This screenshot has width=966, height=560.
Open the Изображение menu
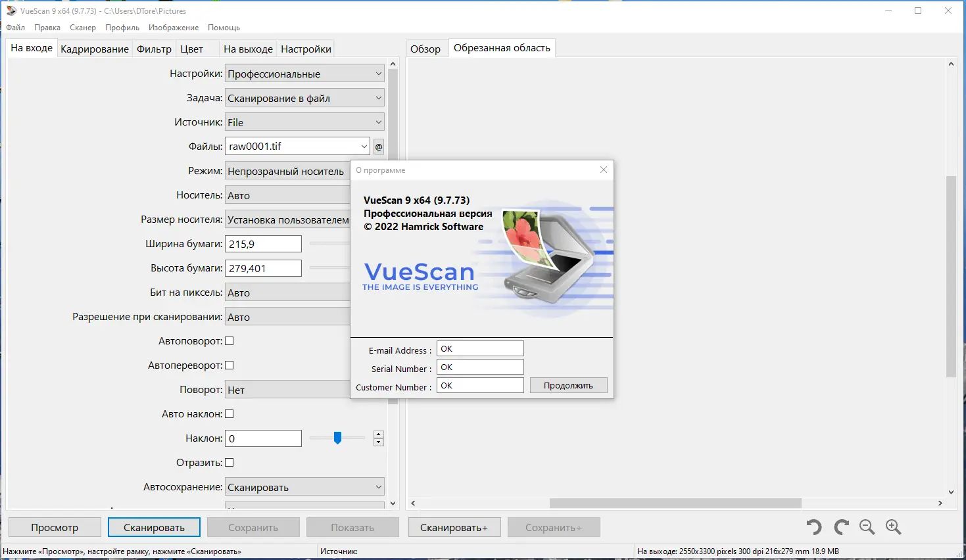(173, 28)
